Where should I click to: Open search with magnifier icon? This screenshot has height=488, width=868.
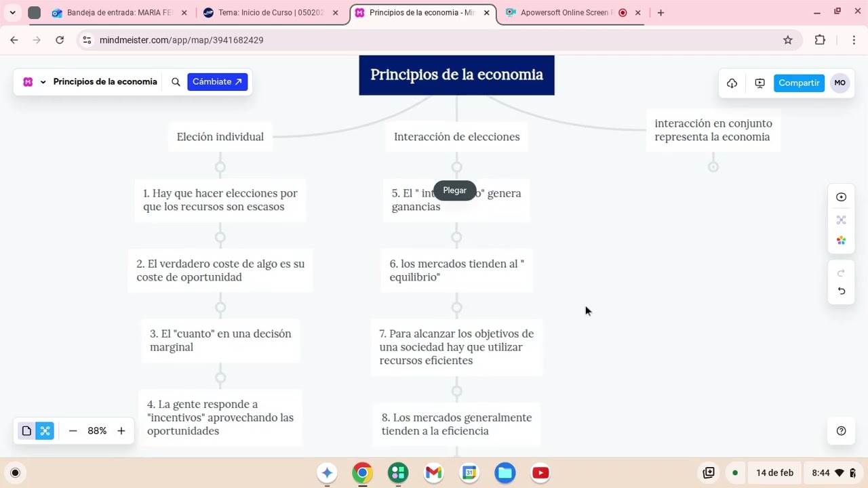(176, 82)
